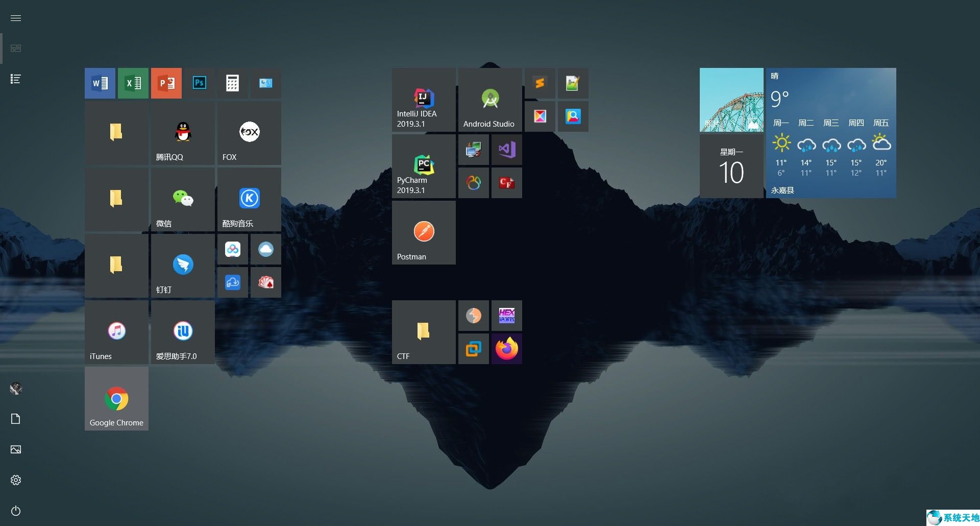The width and height of the screenshot is (980, 526).
Task: Launch 钉钉 DingTalk tile
Action: click(x=183, y=266)
